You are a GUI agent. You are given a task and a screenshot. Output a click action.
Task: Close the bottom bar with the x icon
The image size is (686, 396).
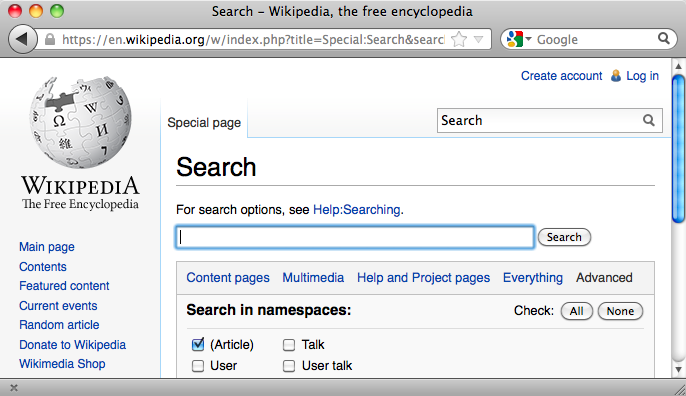pos(14,388)
